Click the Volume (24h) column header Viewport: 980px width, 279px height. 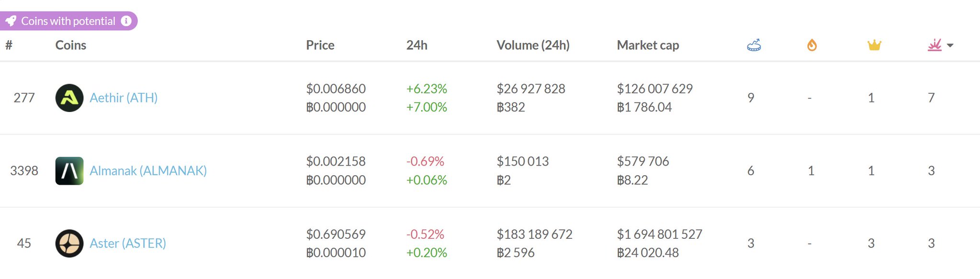click(533, 45)
